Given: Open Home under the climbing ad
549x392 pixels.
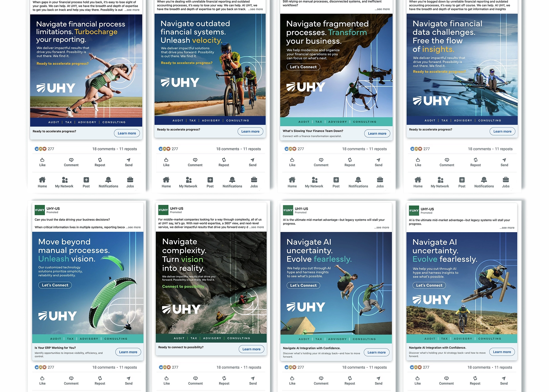Looking at the screenshot, I should pos(292,182).
